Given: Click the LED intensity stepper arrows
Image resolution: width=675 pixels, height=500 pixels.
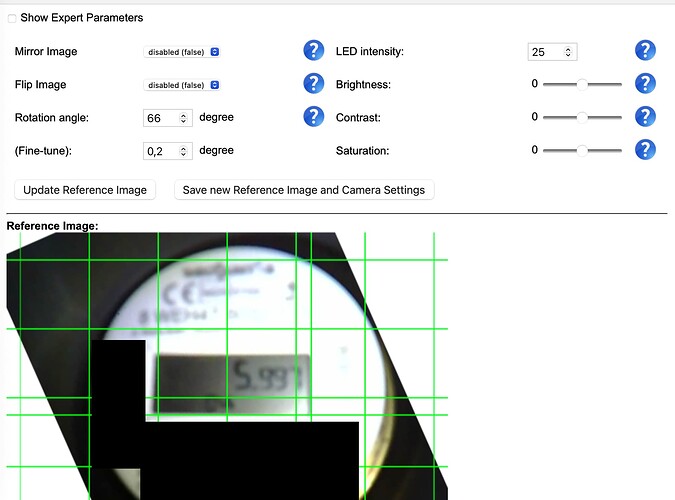Looking at the screenshot, I should coord(568,52).
